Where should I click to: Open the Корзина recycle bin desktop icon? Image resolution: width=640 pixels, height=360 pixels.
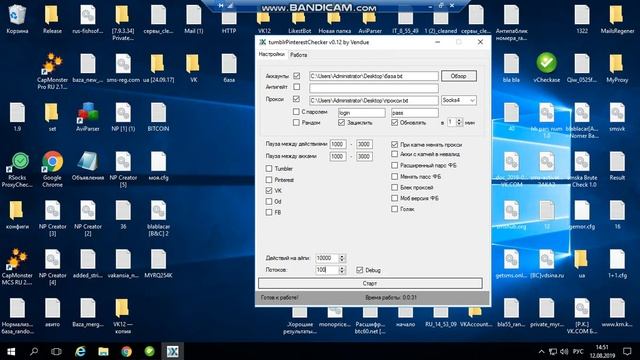(17, 18)
